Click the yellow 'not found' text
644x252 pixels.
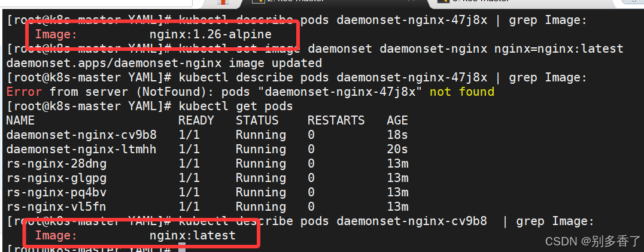tap(461, 92)
